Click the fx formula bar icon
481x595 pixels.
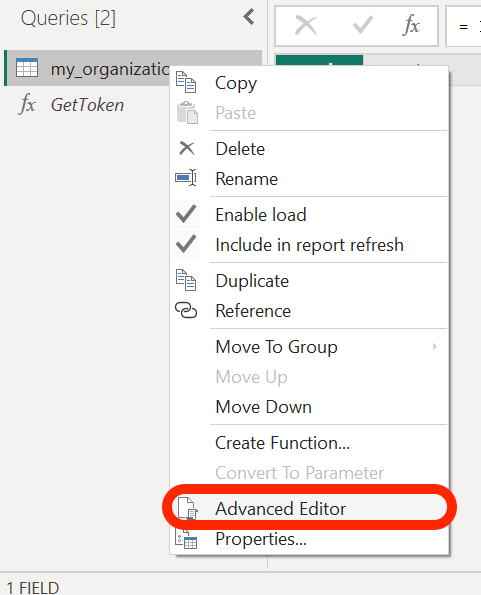pyautogui.click(x=411, y=26)
